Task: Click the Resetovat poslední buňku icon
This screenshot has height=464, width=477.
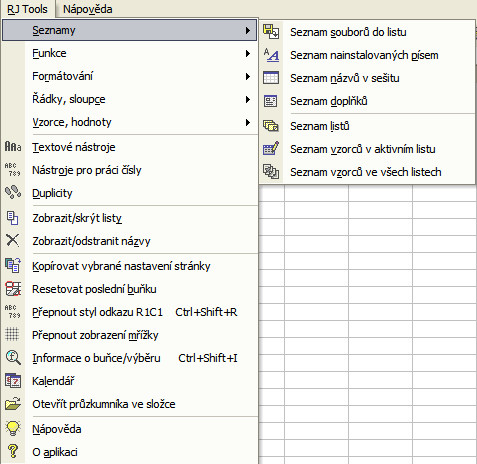Action: tap(13, 289)
